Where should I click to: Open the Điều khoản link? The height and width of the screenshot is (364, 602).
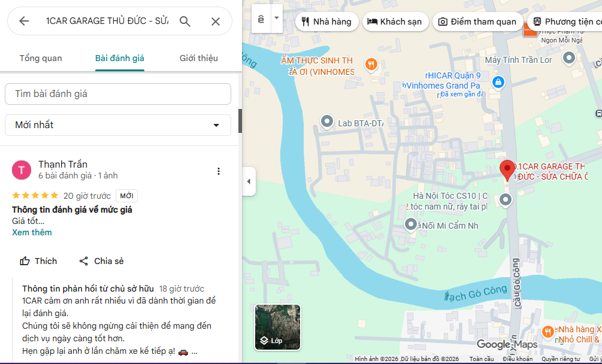tap(518, 359)
